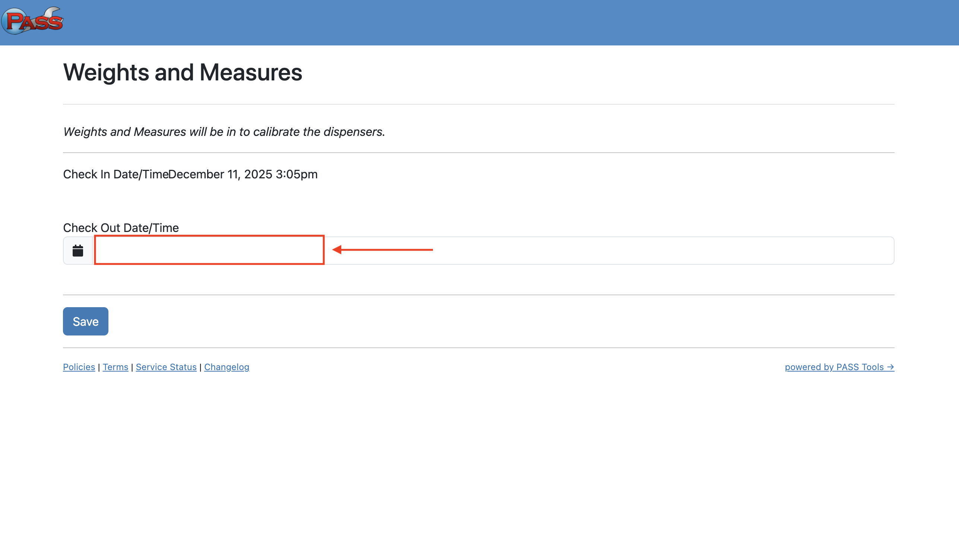View the Changelog link
959x560 pixels.
(227, 367)
